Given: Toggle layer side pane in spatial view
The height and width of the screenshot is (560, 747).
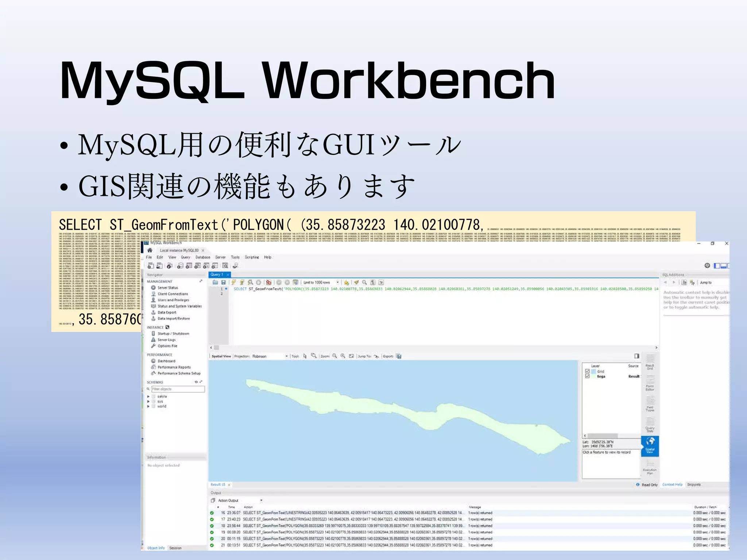Looking at the screenshot, I should pyautogui.click(x=636, y=356).
